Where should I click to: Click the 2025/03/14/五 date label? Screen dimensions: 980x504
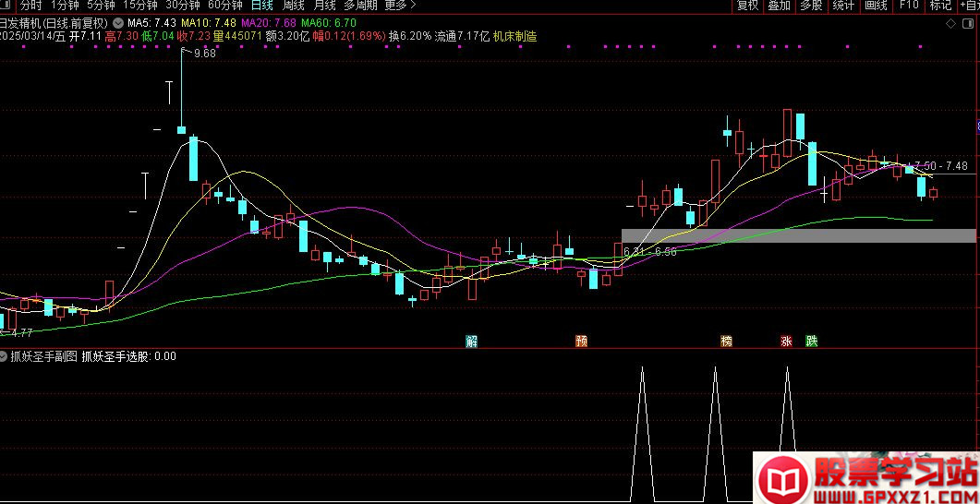32,36
